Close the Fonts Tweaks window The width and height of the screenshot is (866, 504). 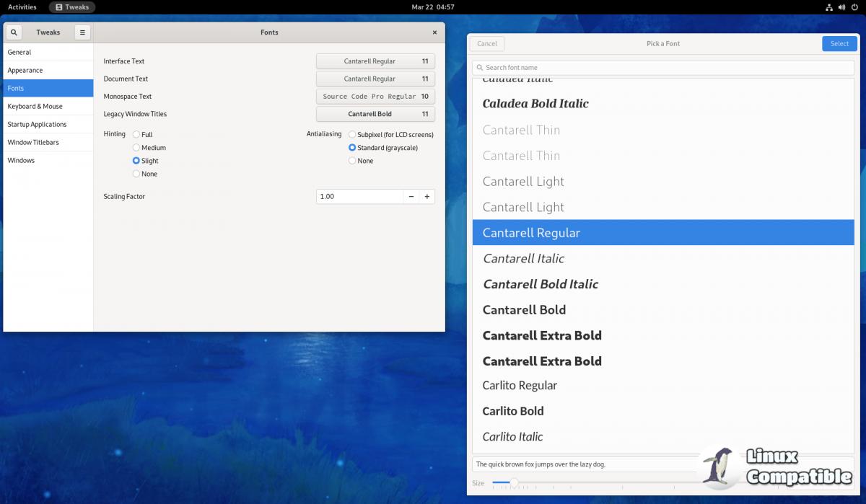(434, 32)
